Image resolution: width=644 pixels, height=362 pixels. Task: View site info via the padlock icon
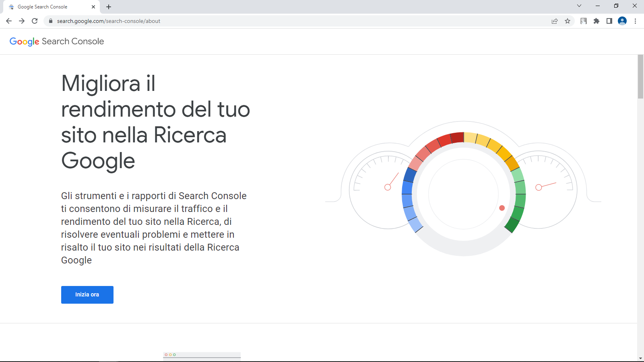(50, 21)
